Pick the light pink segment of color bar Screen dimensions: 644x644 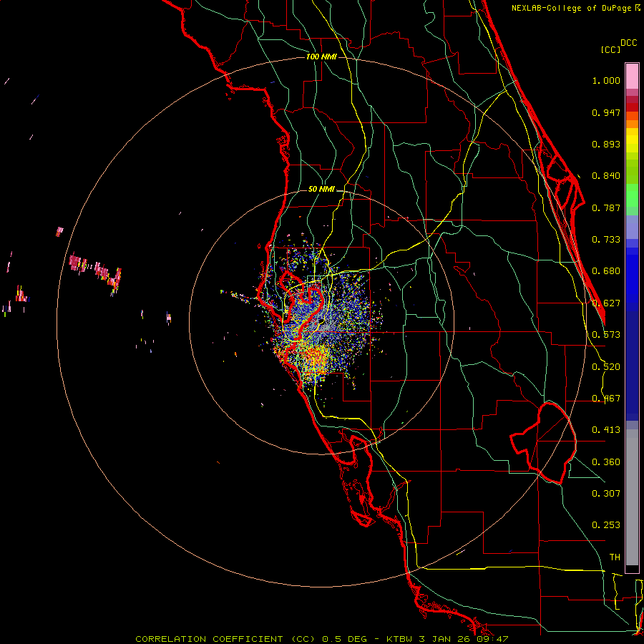(x=632, y=77)
